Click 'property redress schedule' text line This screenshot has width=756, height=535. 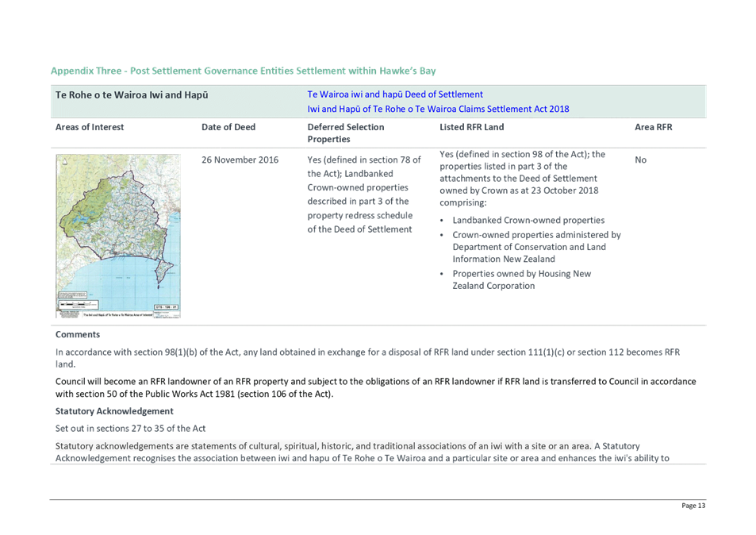pos(359,216)
